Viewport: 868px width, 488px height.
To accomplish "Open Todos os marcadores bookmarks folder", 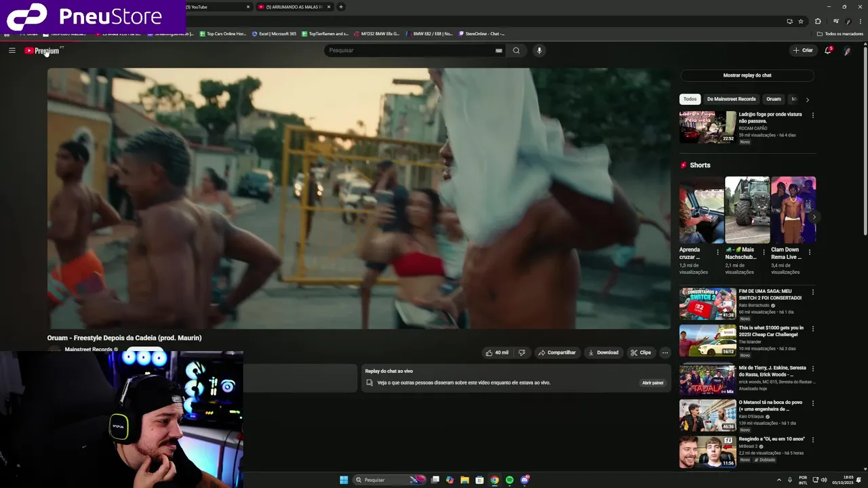I will tap(840, 33).
